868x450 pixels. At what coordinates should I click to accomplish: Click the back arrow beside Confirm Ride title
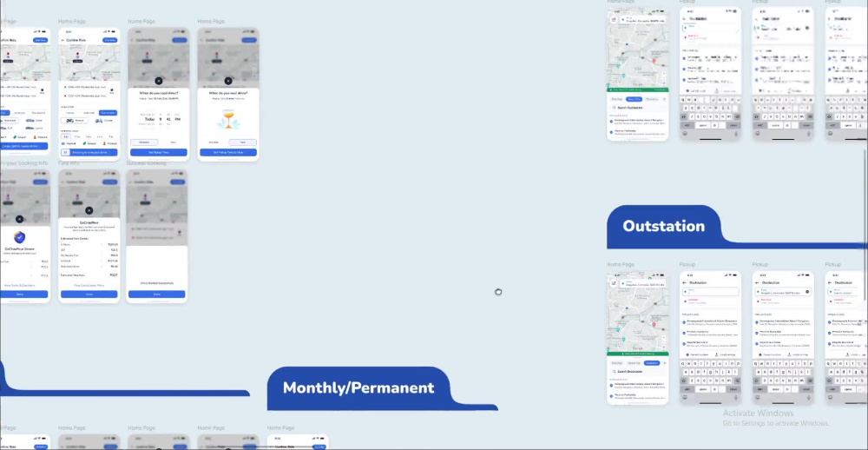tap(62, 40)
